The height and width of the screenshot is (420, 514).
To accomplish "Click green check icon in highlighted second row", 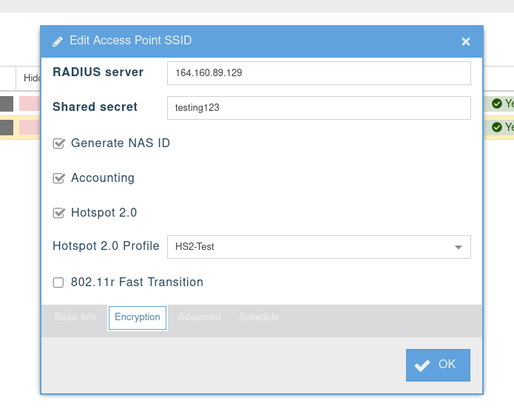I will [497, 127].
